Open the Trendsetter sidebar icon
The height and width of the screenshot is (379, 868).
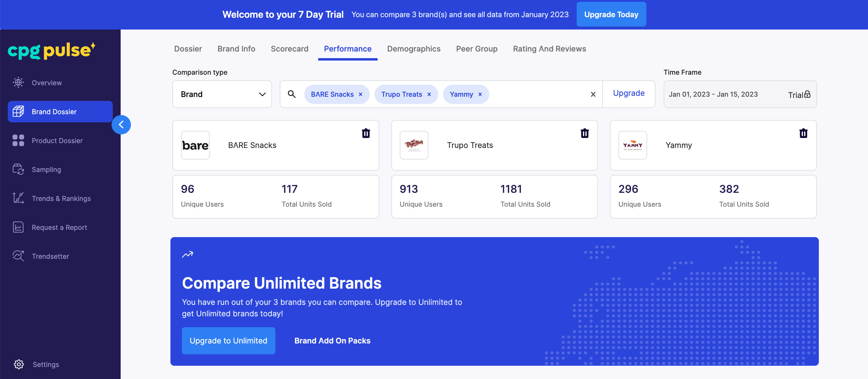pos(18,256)
